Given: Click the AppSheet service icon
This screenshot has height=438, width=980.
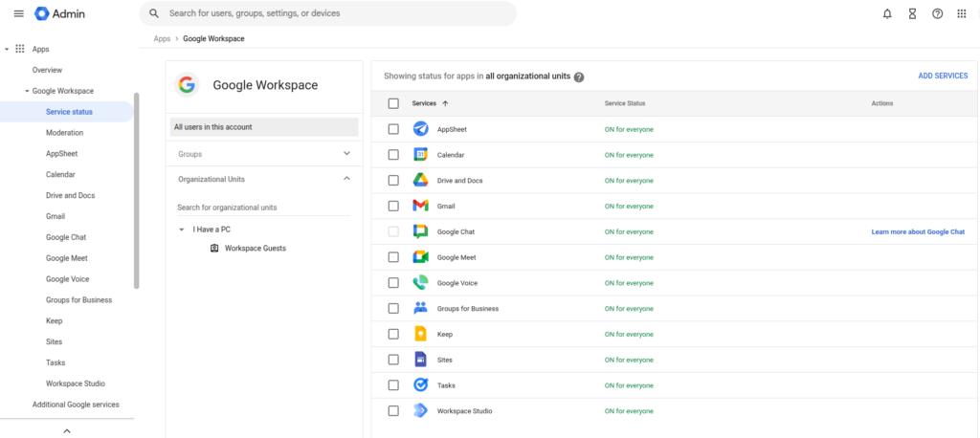Looking at the screenshot, I should (x=421, y=129).
